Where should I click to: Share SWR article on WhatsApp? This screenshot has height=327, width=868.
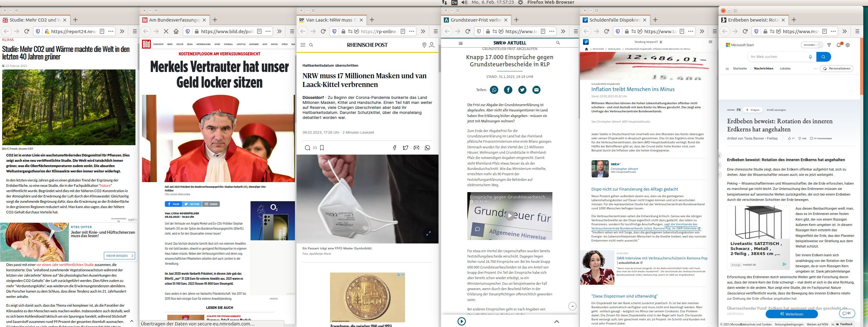494,90
